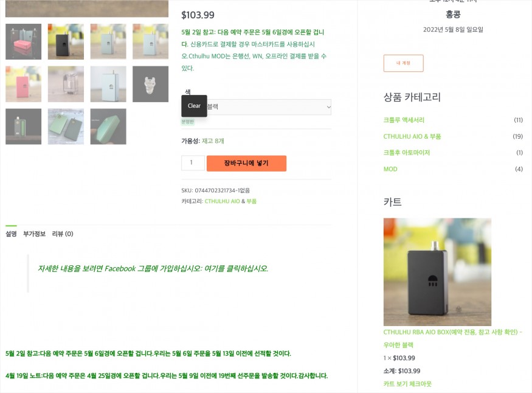
Task: Open the color dropdown showing 블랙
Action: pos(269,107)
